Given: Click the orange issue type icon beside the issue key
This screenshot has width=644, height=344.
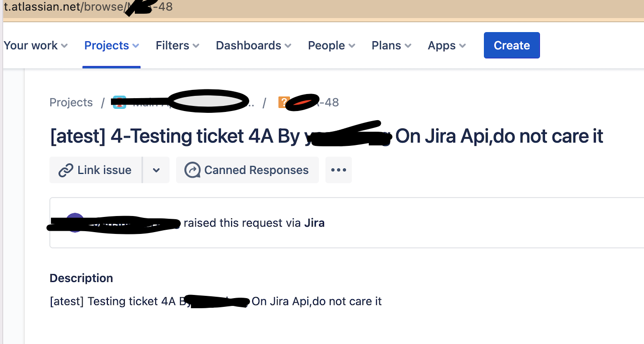Looking at the screenshot, I should [283, 102].
